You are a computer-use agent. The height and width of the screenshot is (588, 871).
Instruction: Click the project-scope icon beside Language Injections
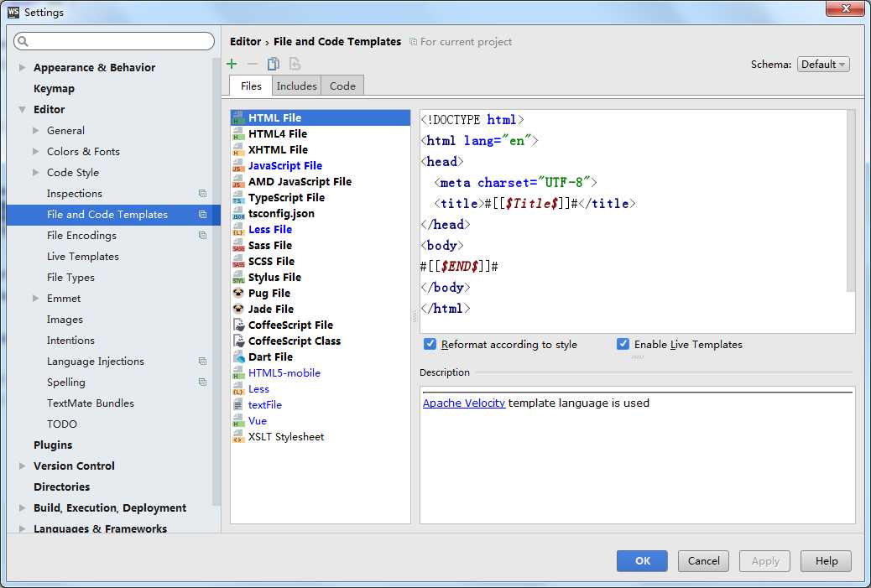(202, 361)
